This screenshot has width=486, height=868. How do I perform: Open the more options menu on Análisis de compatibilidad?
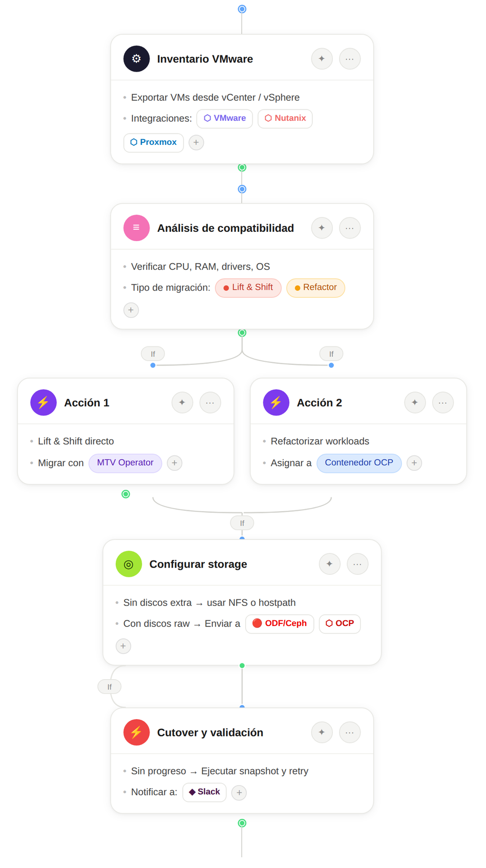pos(350,228)
